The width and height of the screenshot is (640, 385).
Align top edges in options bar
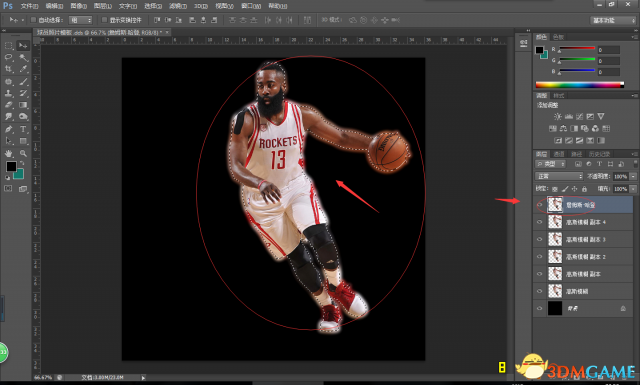click(x=157, y=20)
